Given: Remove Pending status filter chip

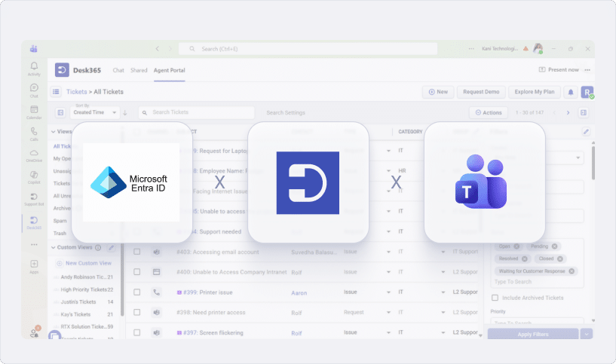Looking at the screenshot, I should point(554,246).
